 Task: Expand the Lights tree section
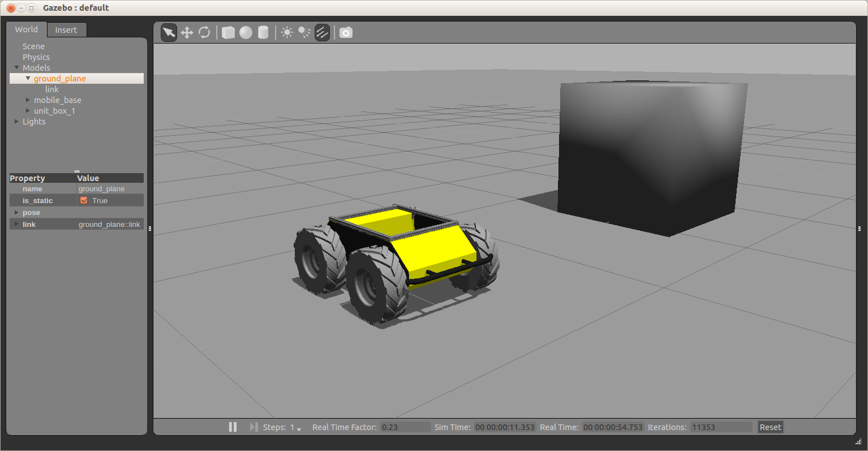click(16, 122)
